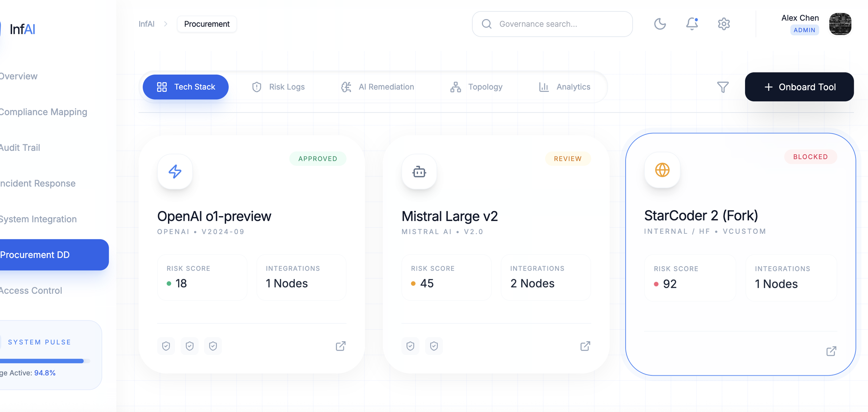Switch to the Risk Logs tab
The image size is (868, 412).
[278, 87]
